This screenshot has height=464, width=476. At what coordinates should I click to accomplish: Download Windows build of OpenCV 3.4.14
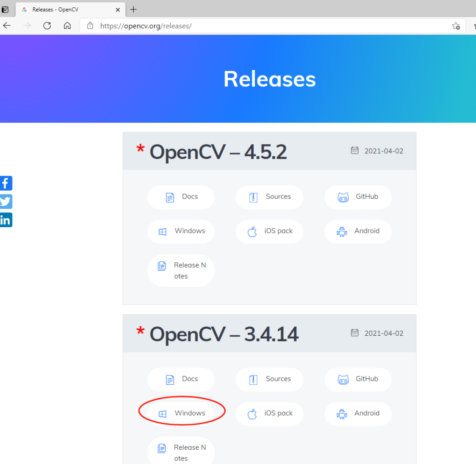coord(181,414)
